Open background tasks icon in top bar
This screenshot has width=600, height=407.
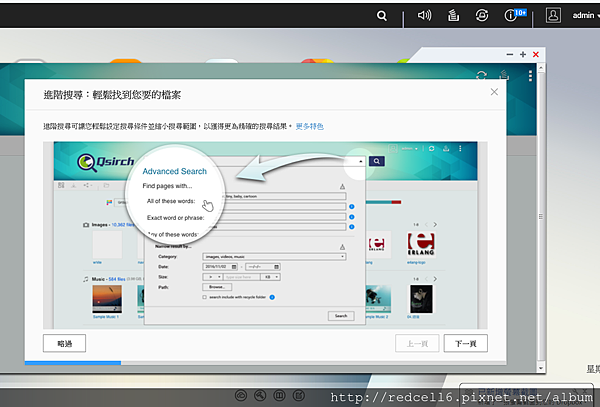pos(453,15)
